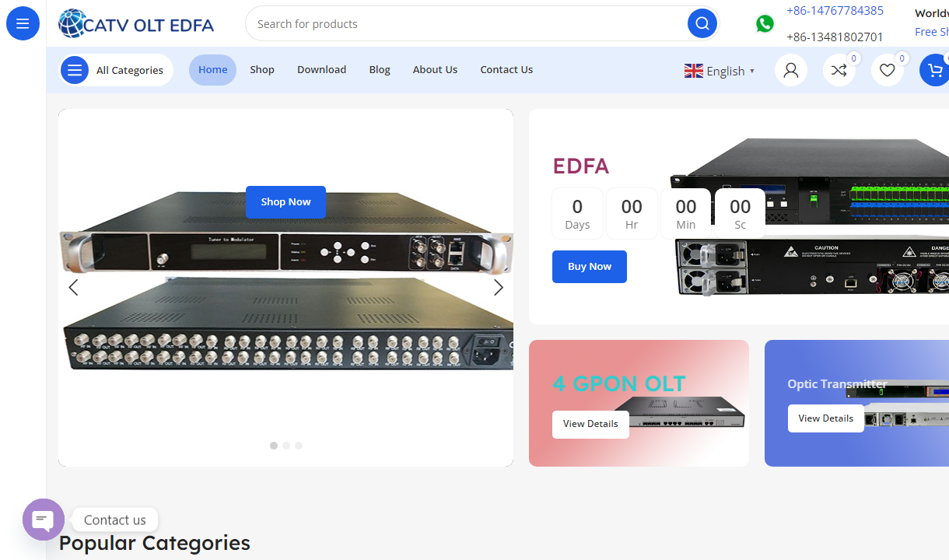Viewport: 949px width, 560px height.
Task: Open the wishlist heart icon
Action: coord(888,70)
